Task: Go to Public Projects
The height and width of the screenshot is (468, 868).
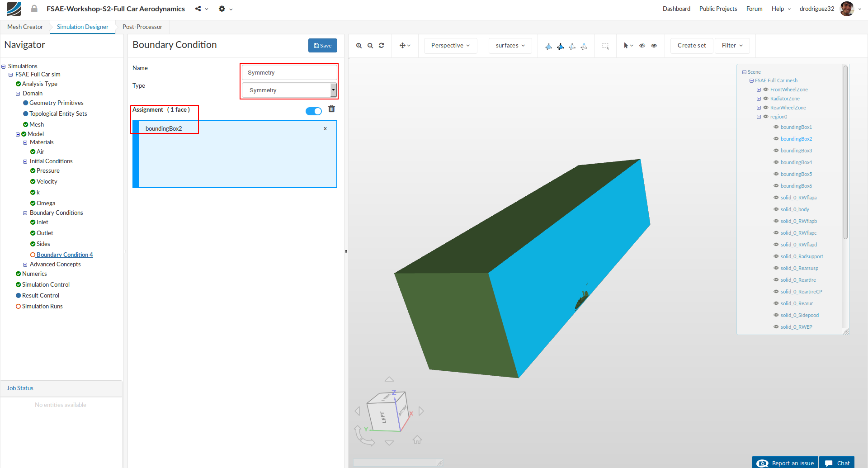Action: click(718, 9)
